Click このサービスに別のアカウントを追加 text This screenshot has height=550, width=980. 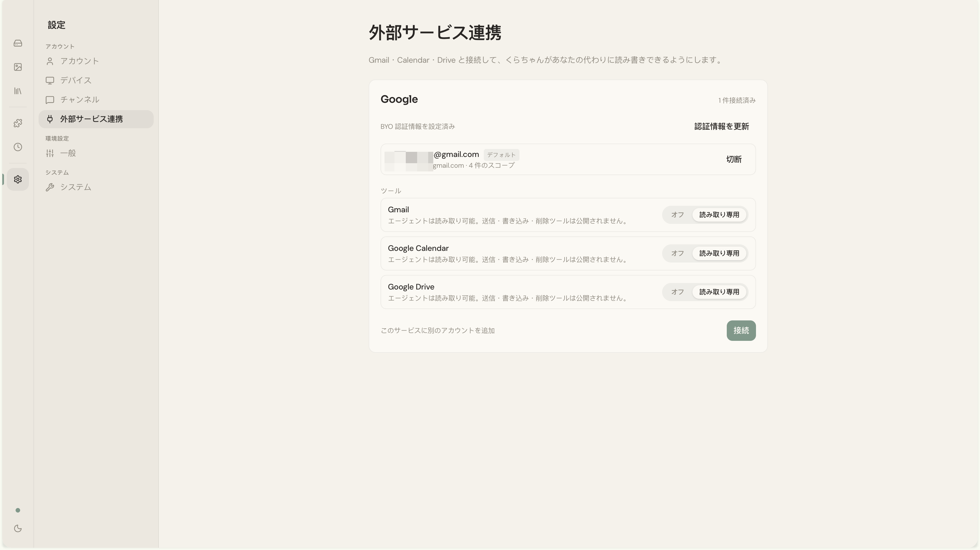438,330
